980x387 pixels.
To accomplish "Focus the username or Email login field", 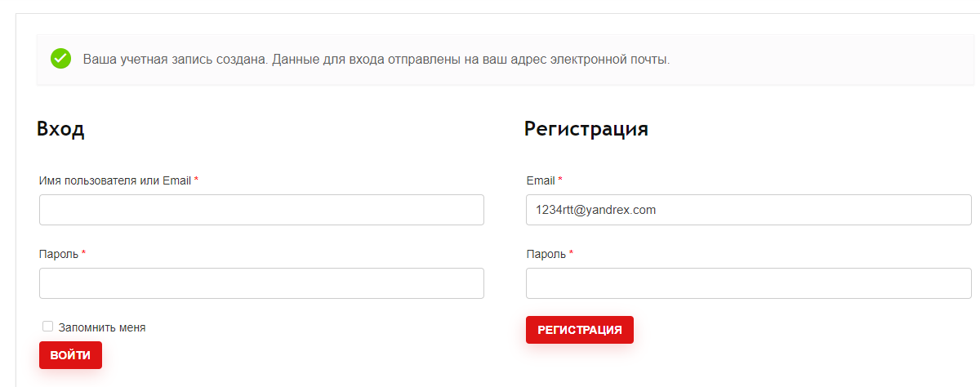I will (261, 210).
